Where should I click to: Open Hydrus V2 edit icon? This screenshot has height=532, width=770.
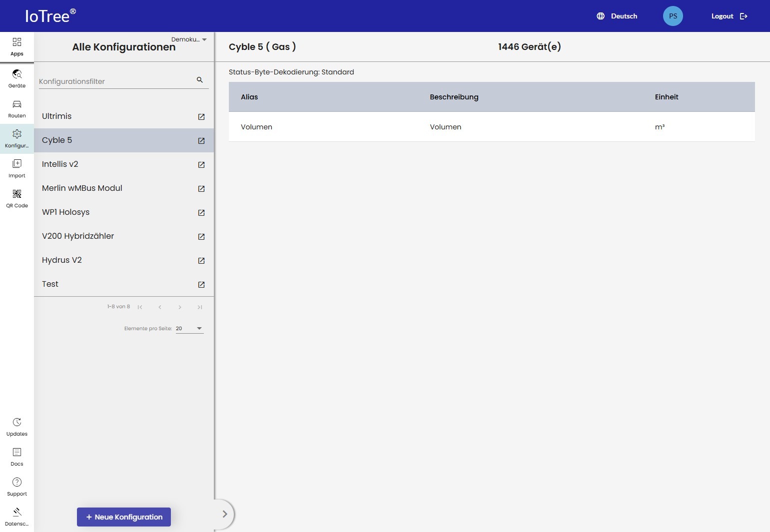tap(201, 261)
